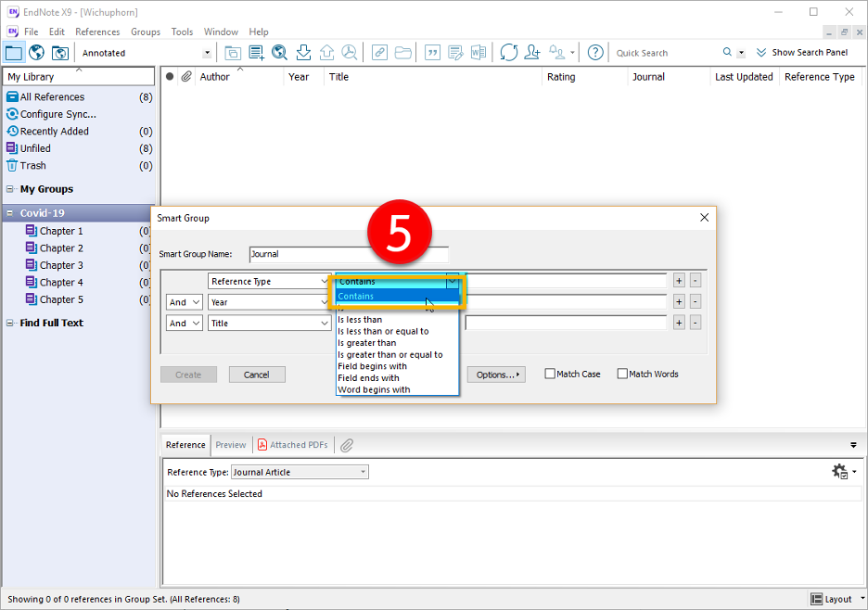The image size is (868, 610).
Task: Switch to Online Search Mode globe icon
Action: [x=36, y=53]
